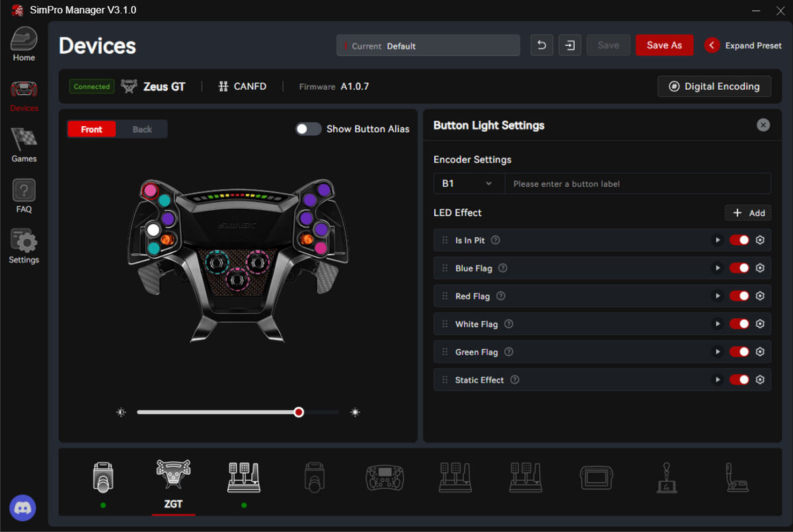
Task: Disable the Is In Pit effect
Action: coord(739,241)
